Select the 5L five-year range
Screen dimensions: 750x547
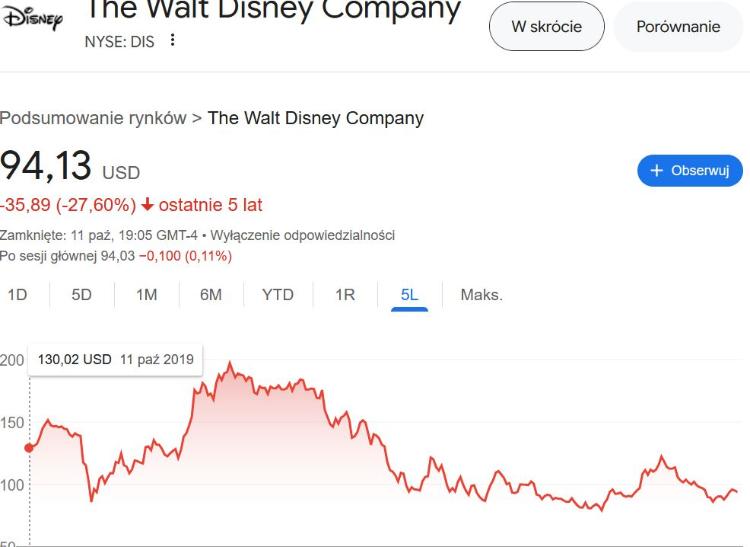point(409,295)
